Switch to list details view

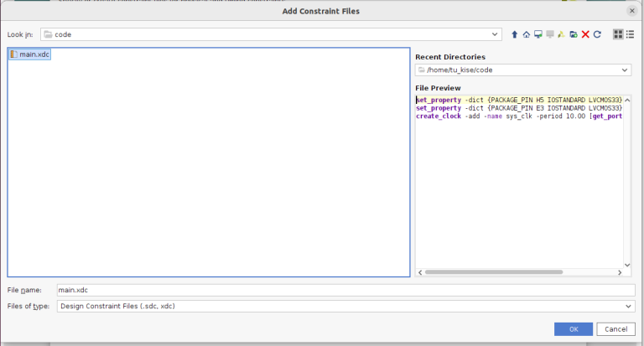pyautogui.click(x=630, y=34)
